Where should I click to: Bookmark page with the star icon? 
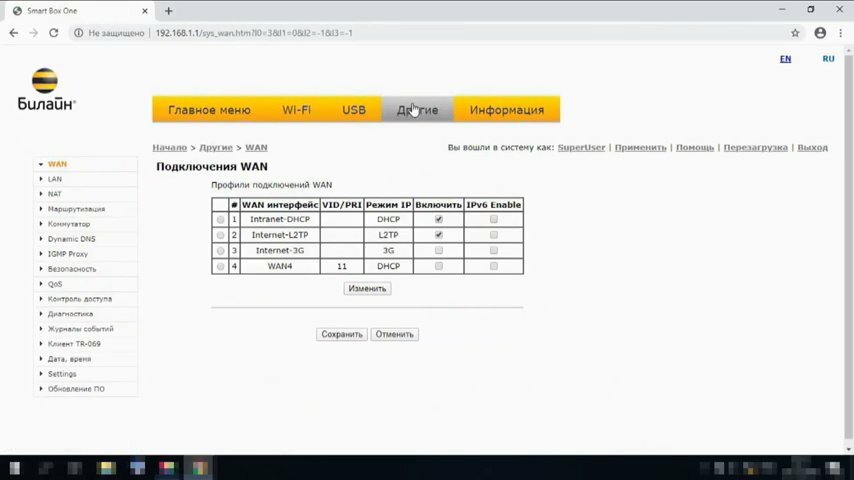[x=795, y=33]
